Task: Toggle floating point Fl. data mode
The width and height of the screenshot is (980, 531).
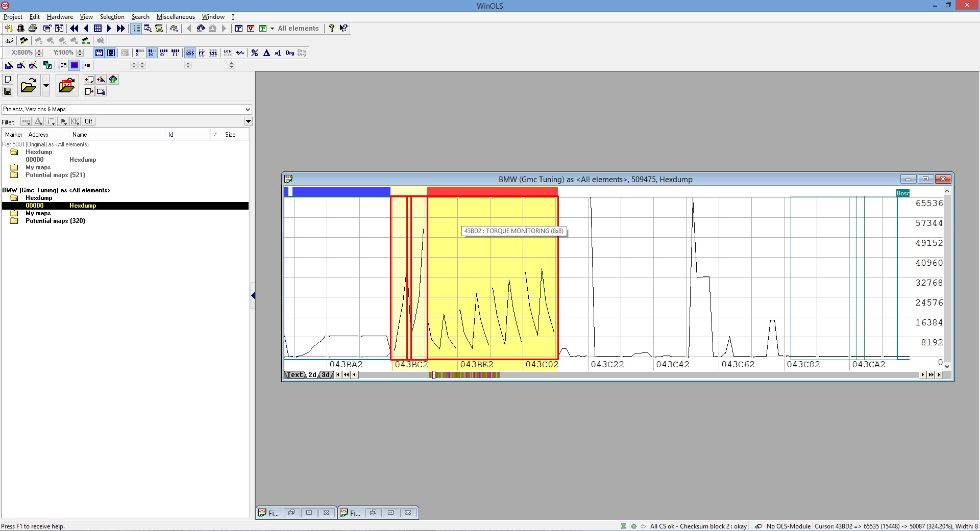Action: point(175,53)
